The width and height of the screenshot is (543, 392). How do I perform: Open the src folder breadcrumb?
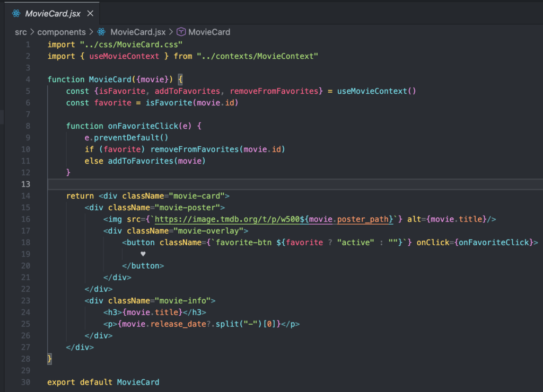coord(21,32)
